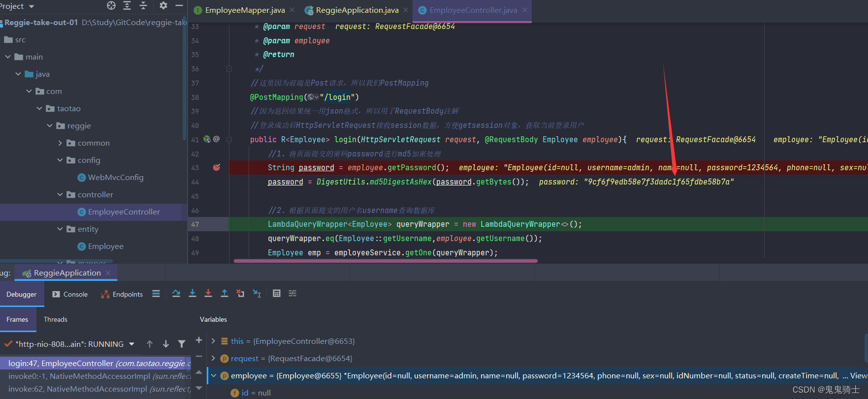Step over current line
Viewport: 868px width, 399px height.
[176, 293]
